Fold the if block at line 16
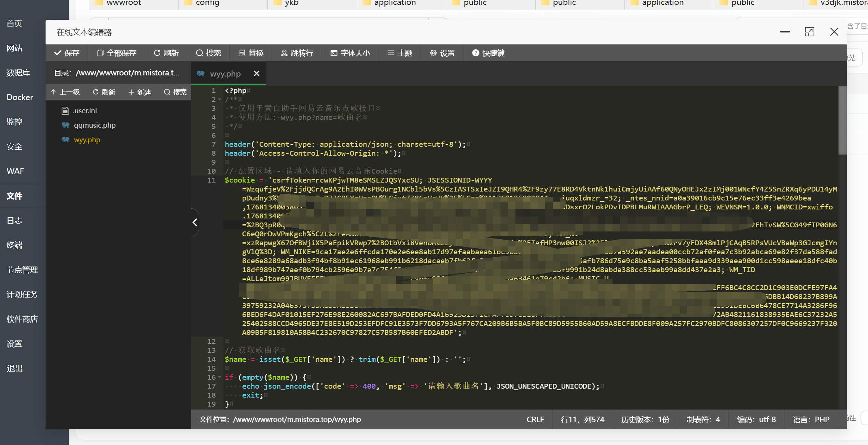This screenshot has width=868, height=445. [x=220, y=377]
